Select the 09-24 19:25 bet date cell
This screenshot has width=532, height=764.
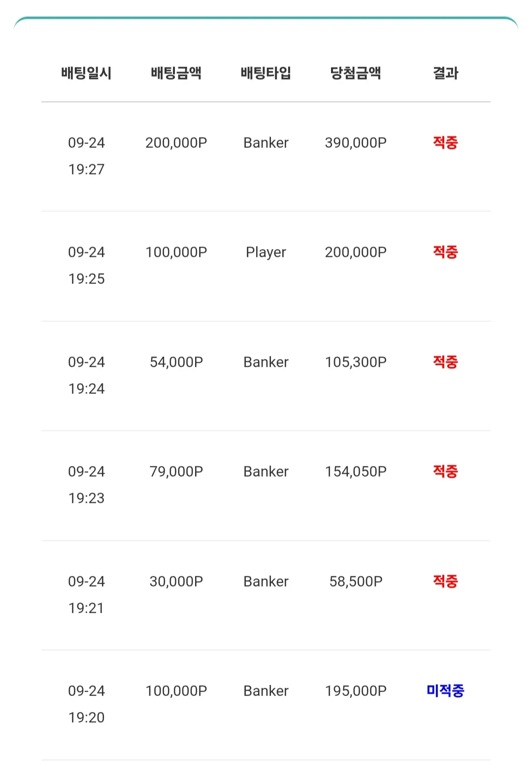(x=86, y=265)
